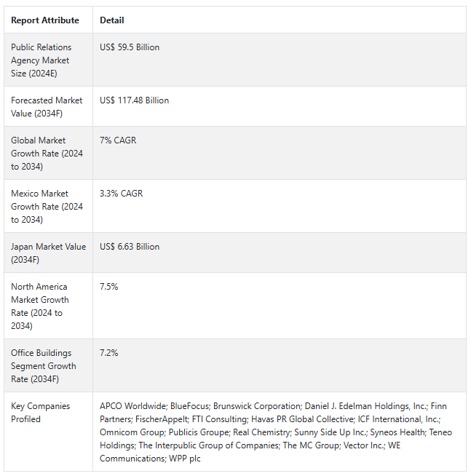The width and height of the screenshot is (471, 476).
Task: Select the Forecasted Market Value (2034F) cell
Action: 47,106
